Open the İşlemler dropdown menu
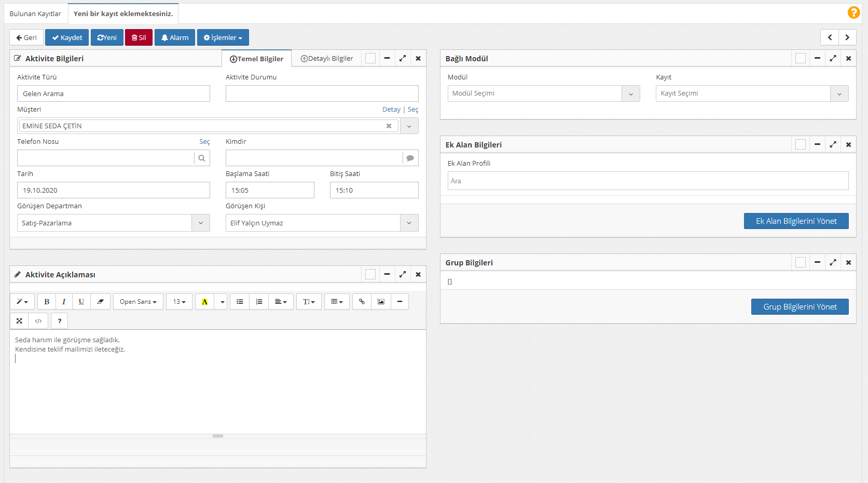Viewport: 868px width, 483px height. click(223, 38)
